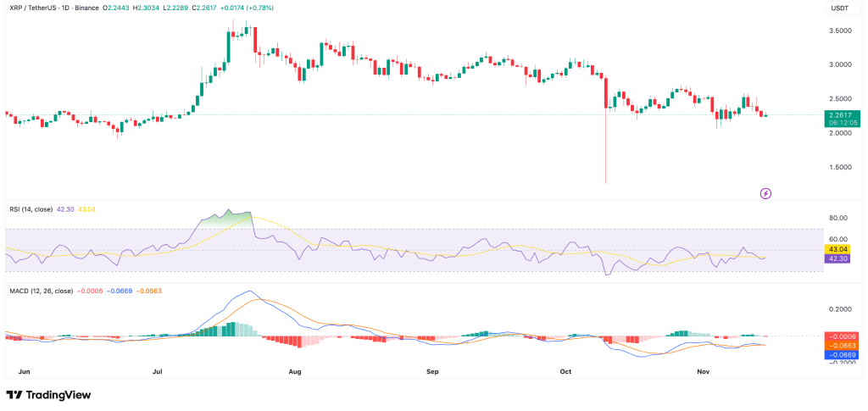Click the orange signal value -0.0663 in legend
Screen dimensions: 868x411
click(x=149, y=291)
